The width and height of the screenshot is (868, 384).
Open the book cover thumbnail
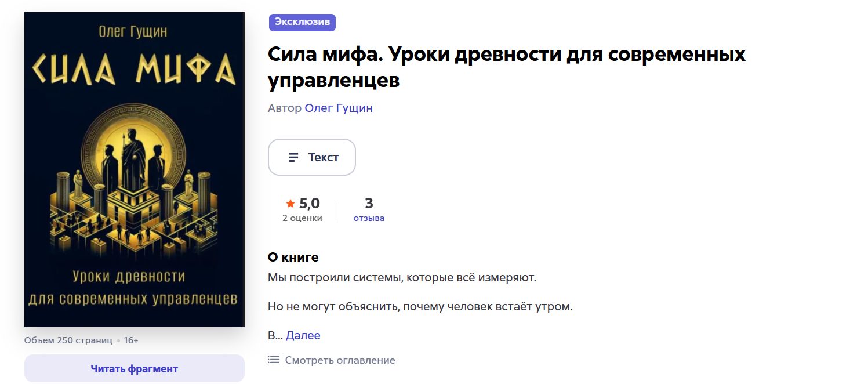click(x=134, y=168)
